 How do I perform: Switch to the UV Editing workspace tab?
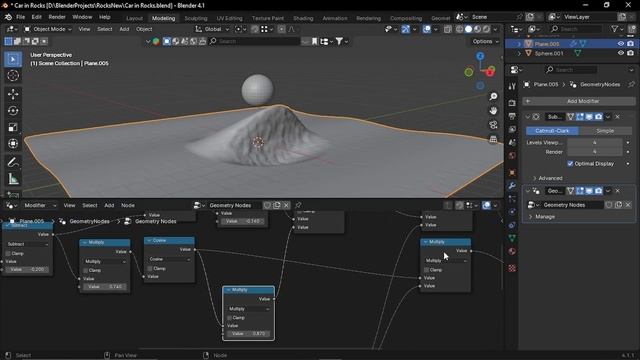point(229,18)
